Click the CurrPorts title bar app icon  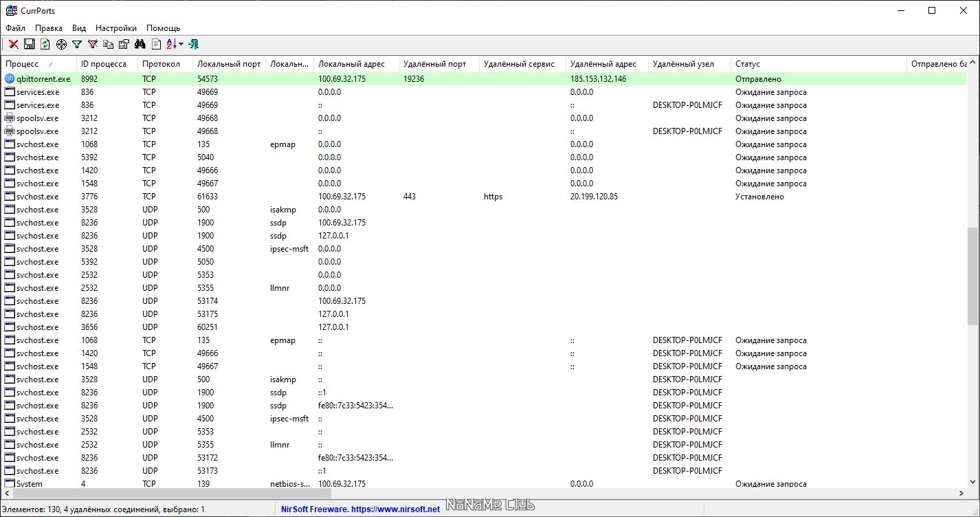(x=10, y=10)
